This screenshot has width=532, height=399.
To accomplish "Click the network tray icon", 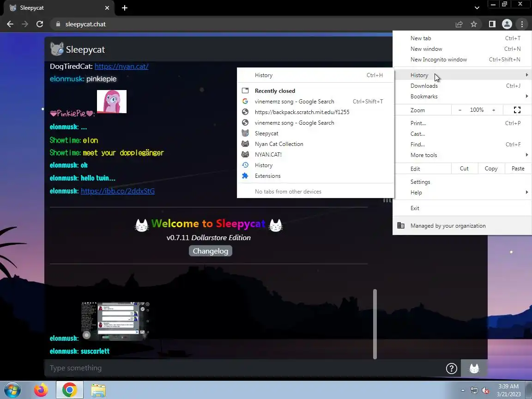I will (474, 391).
